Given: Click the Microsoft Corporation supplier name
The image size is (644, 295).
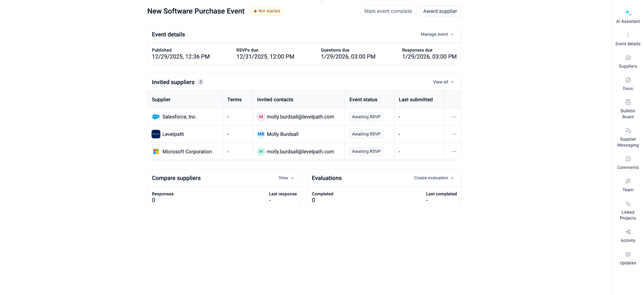Looking at the screenshot, I should point(187,152).
